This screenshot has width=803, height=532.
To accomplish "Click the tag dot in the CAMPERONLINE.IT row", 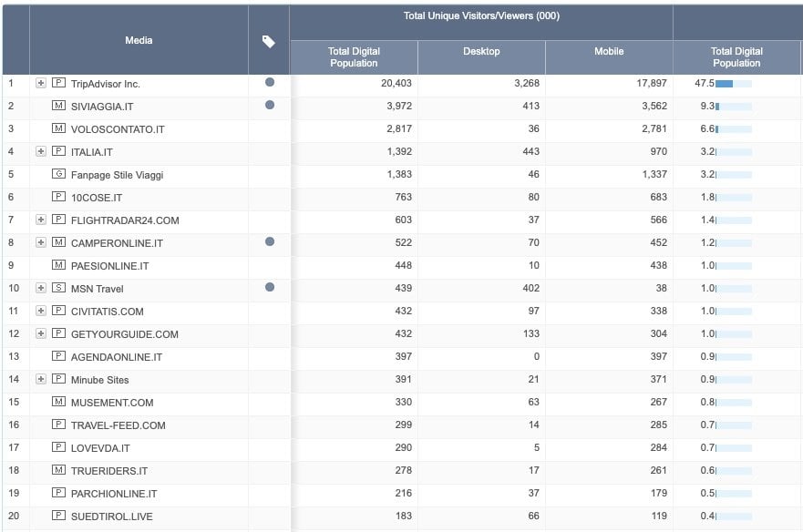I will click(x=269, y=242).
